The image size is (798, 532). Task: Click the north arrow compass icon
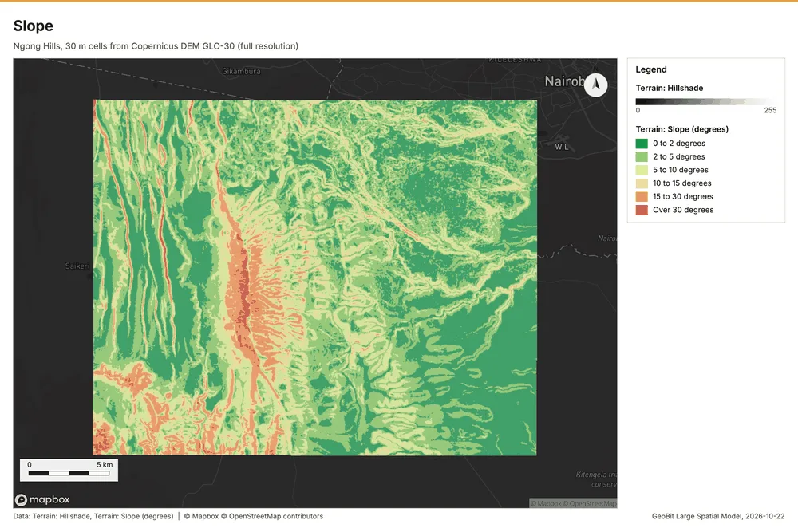pyautogui.click(x=595, y=85)
